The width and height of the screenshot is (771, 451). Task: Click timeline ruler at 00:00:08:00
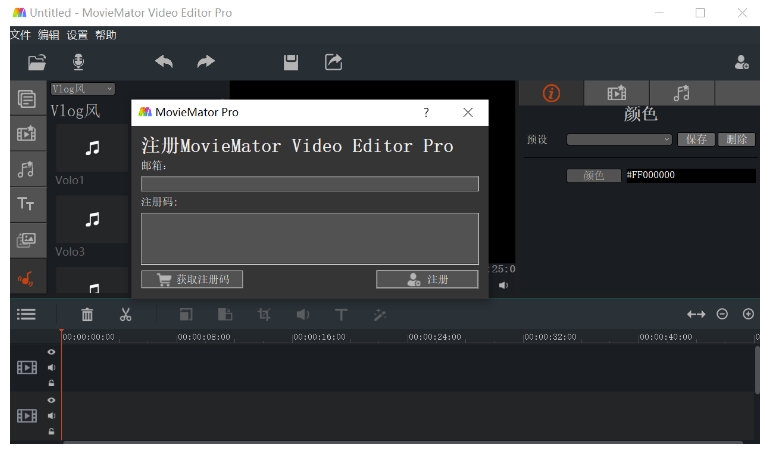point(204,337)
